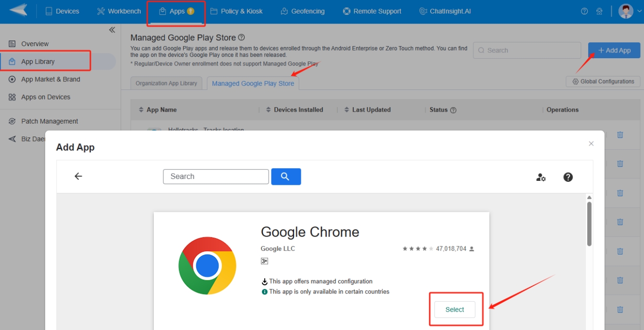The image size is (644, 330).
Task: Click the Status column help icon
Action: pos(453,110)
